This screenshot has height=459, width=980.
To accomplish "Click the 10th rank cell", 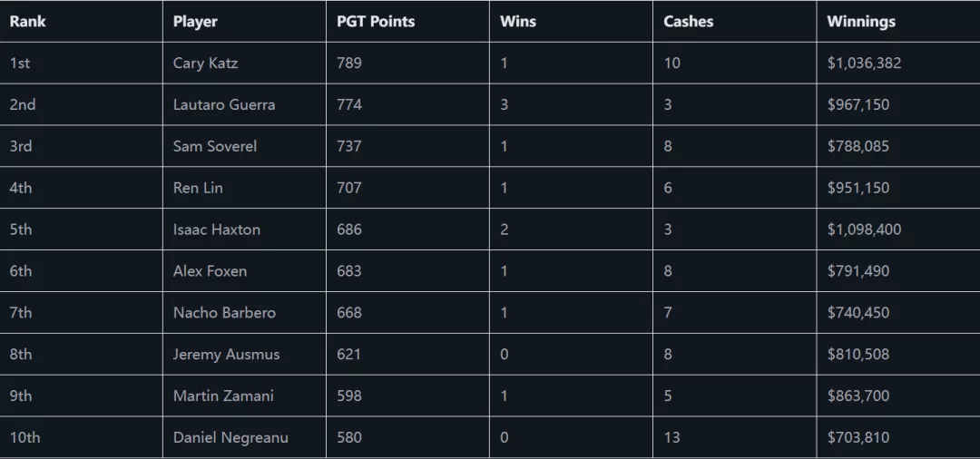I will [x=24, y=437].
